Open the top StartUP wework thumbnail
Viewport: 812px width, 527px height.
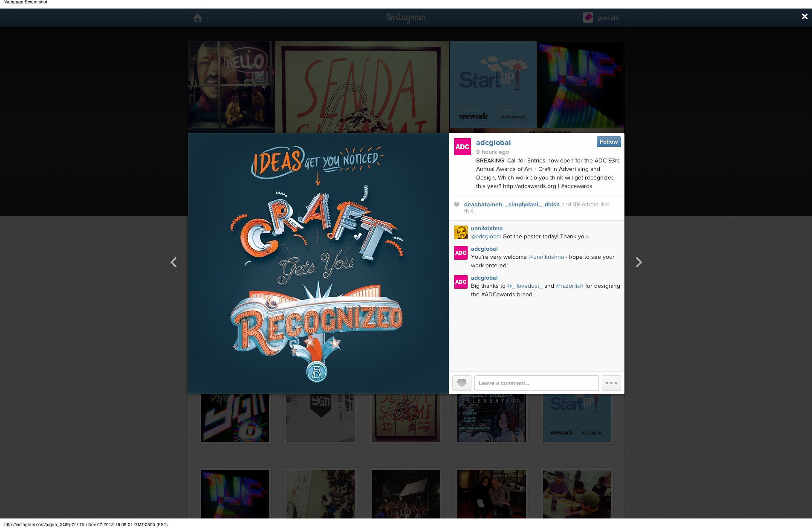tap(493, 84)
